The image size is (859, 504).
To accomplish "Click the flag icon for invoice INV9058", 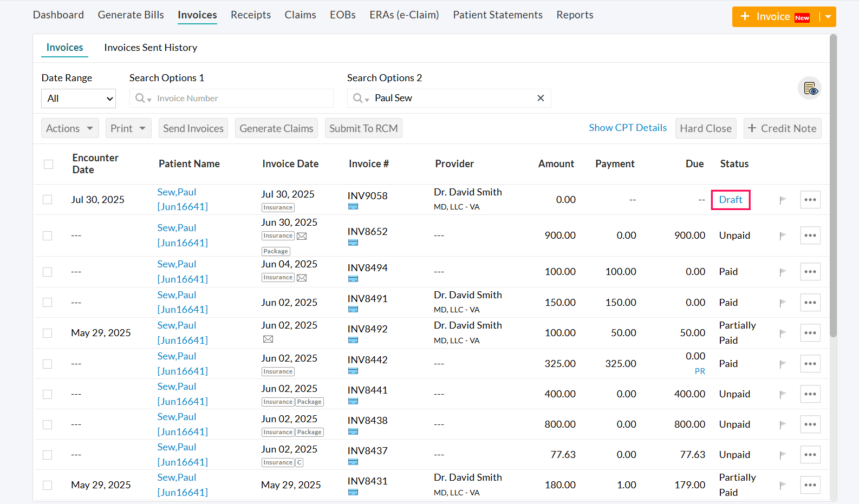I will tap(782, 200).
